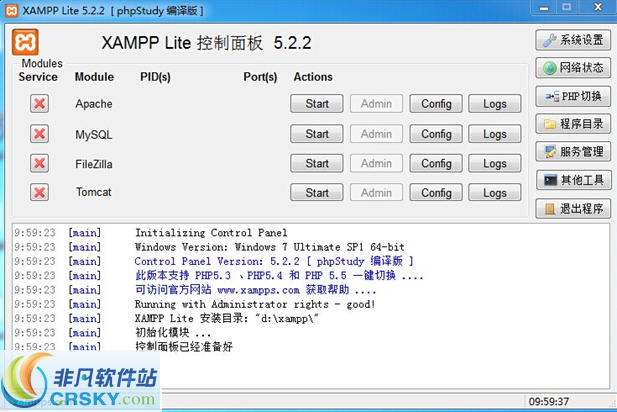Open Apache Config button
Image resolution: width=617 pixels, height=412 pixels.
click(436, 103)
